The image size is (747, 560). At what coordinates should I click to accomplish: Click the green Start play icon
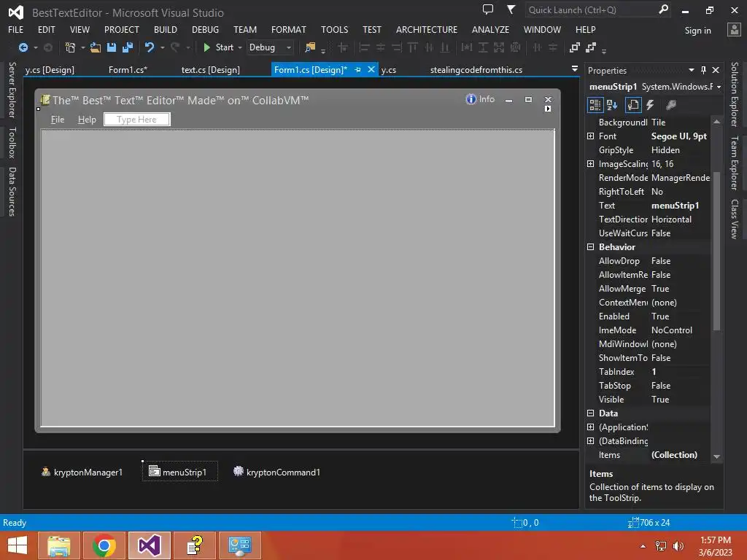206,47
